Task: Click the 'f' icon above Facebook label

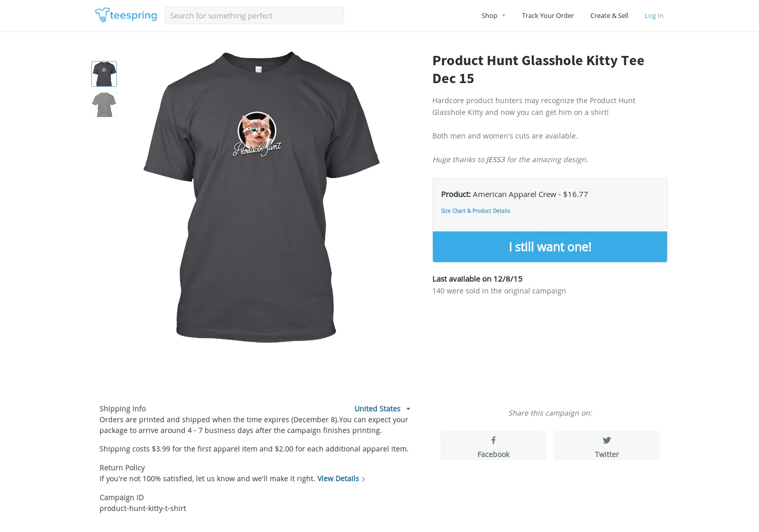Action: click(493, 440)
